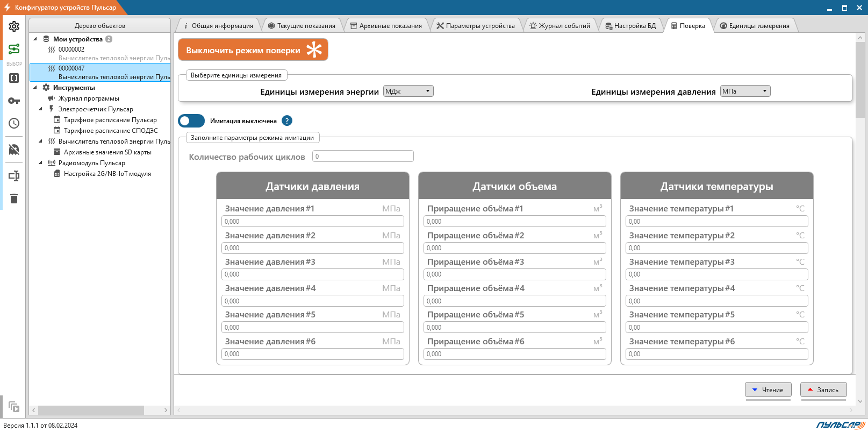
Task: Open the Параметры устройства tab
Action: (476, 26)
